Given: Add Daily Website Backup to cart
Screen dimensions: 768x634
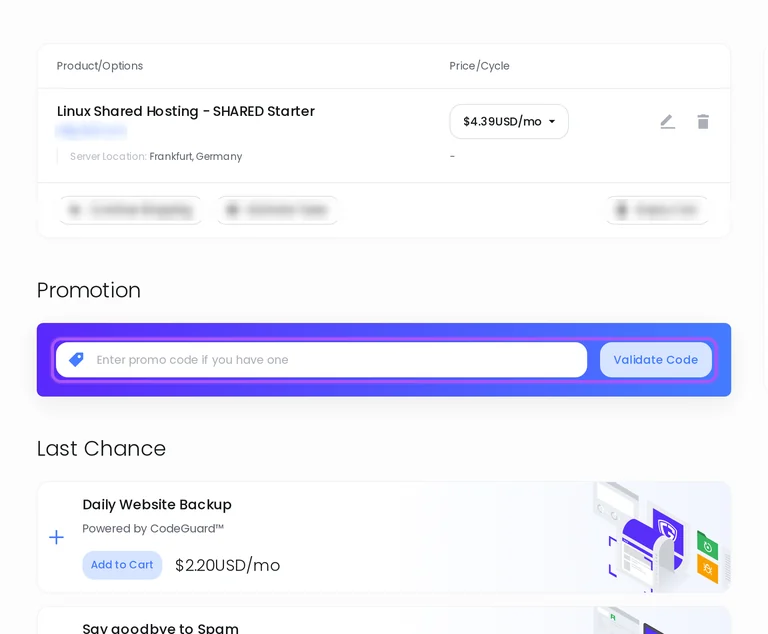Looking at the screenshot, I should point(122,565).
